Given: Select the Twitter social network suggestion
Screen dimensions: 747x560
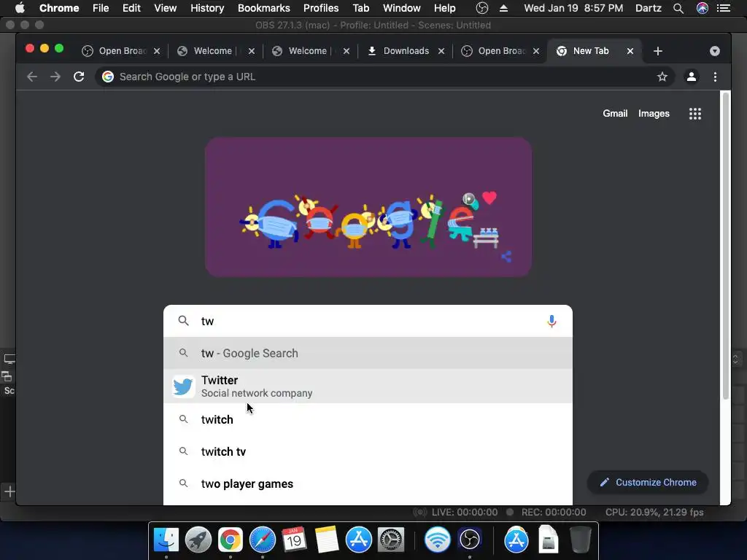Looking at the screenshot, I should [x=368, y=386].
